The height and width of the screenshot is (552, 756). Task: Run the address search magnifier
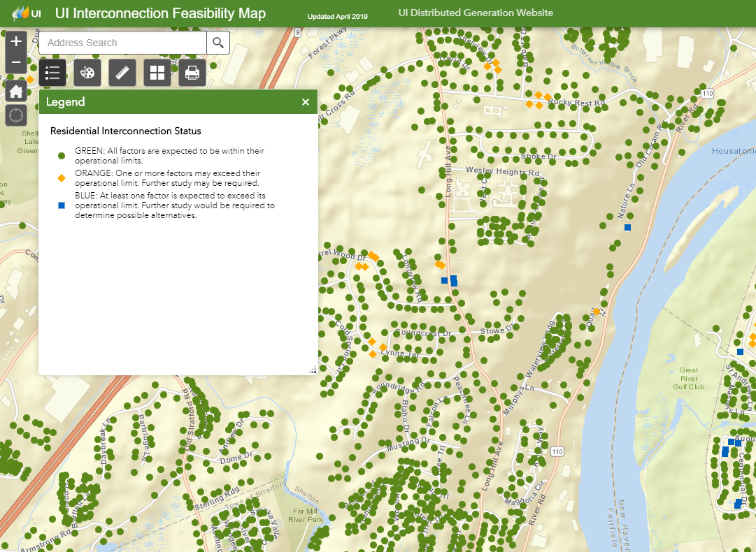pyautogui.click(x=218, y=43)
